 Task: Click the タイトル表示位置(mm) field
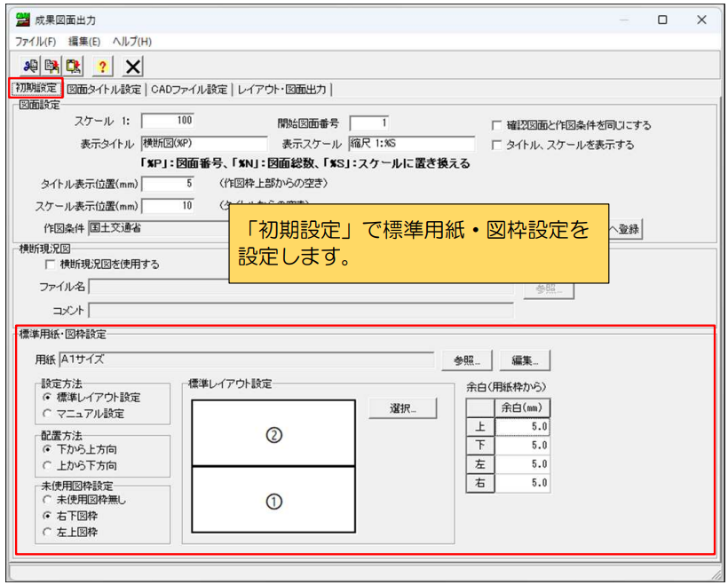168,184
